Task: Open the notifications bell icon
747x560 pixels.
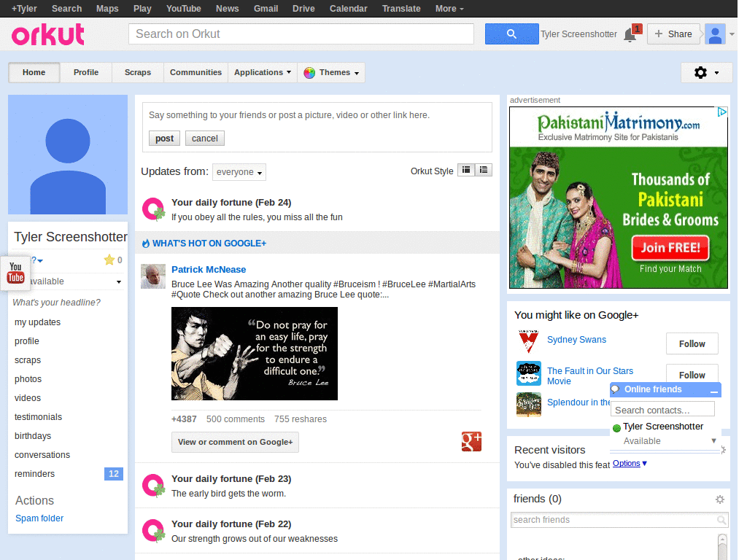Action: (x=630, y=35)
